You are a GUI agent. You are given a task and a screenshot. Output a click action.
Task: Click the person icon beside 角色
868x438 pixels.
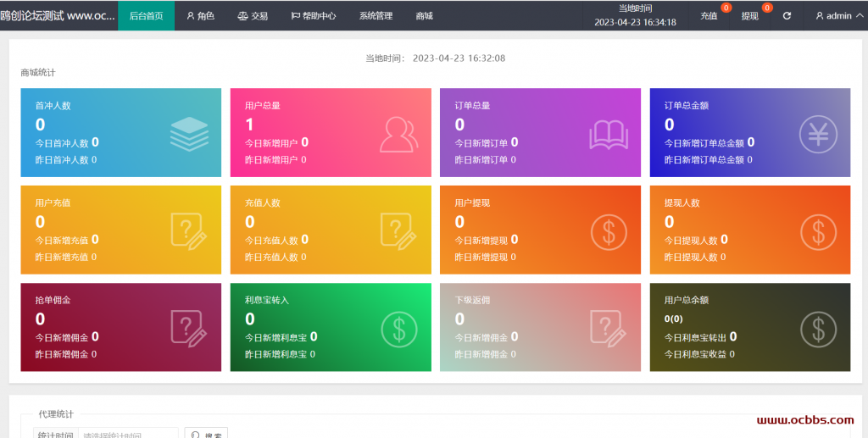[191, 16]
